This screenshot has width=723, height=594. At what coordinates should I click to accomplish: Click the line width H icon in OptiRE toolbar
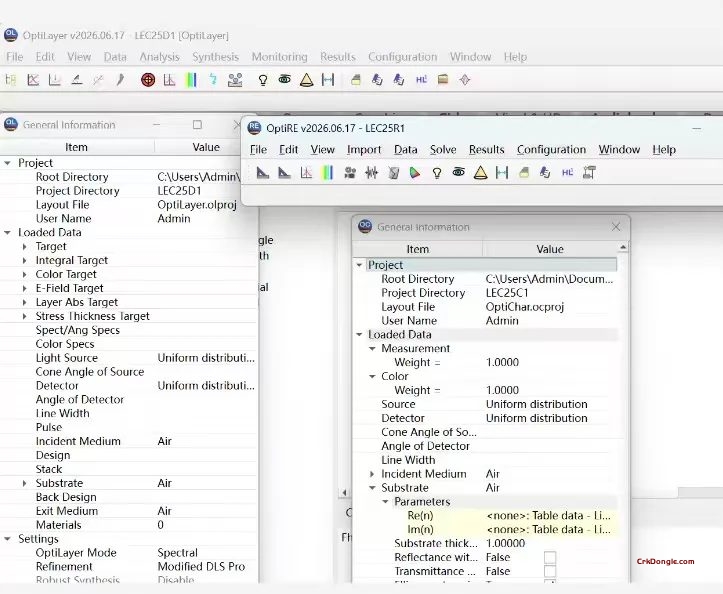click(502, 173)
